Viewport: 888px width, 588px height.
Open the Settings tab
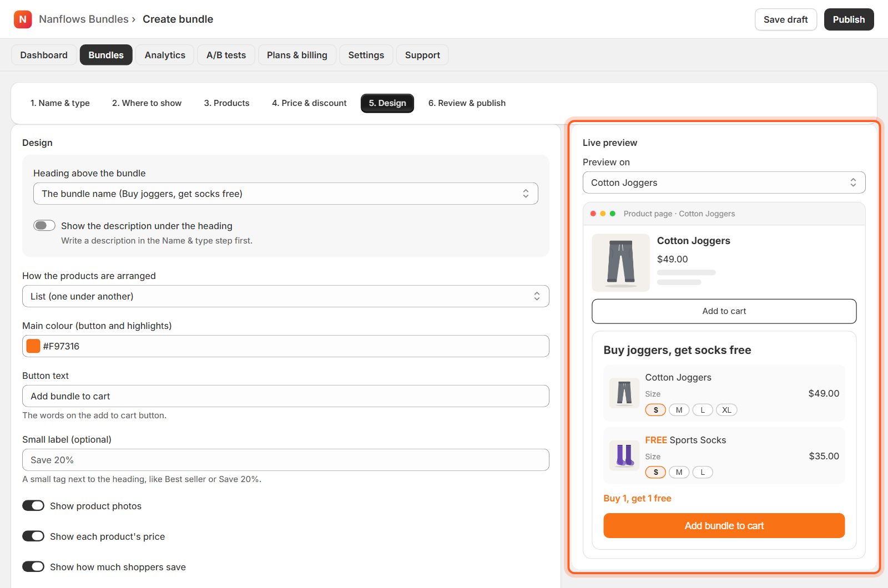(x=366, y=55)
